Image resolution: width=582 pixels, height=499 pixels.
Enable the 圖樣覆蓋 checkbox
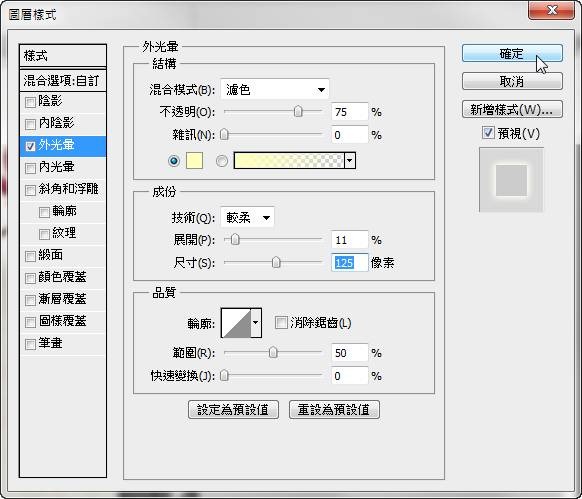[x=30, y=322]
